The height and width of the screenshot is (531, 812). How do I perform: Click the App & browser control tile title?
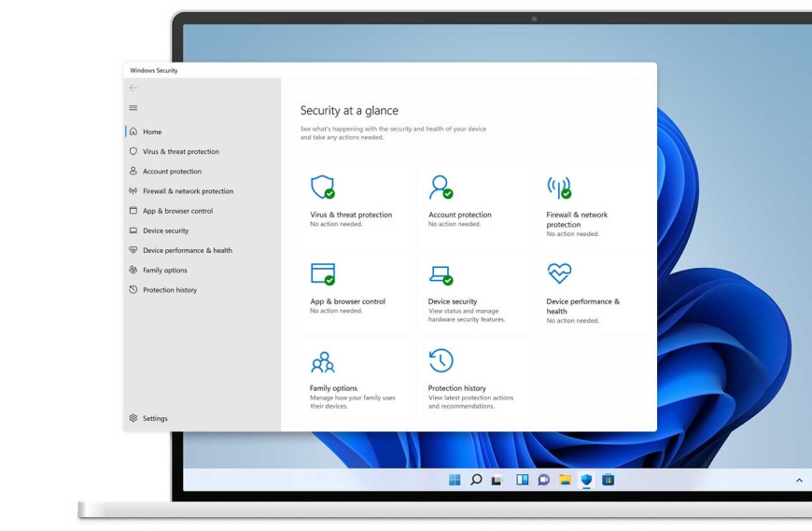click(x=347, y=301)
